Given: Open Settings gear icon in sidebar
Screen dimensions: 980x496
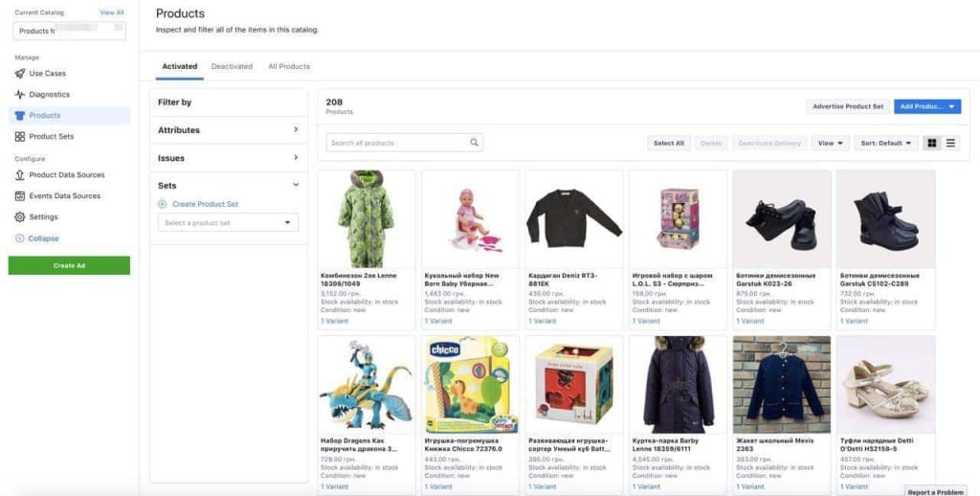Looking at the screenshot, I should [x=20, y=217].
